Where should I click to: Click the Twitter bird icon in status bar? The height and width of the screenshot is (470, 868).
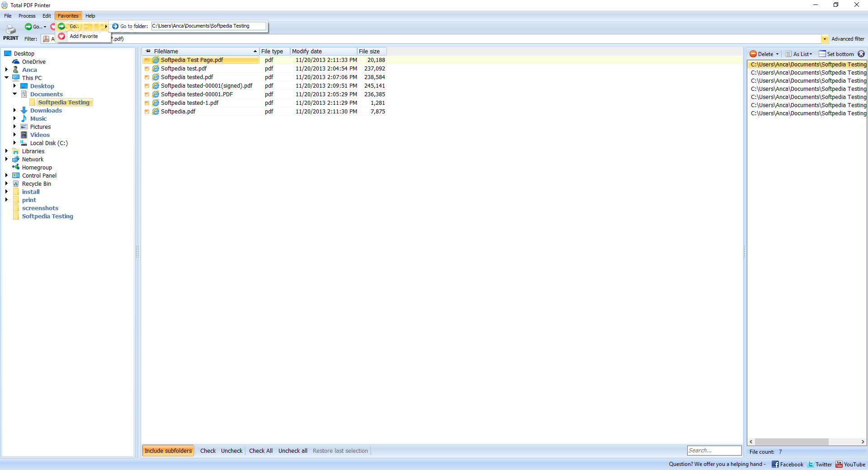pos(811,464)
